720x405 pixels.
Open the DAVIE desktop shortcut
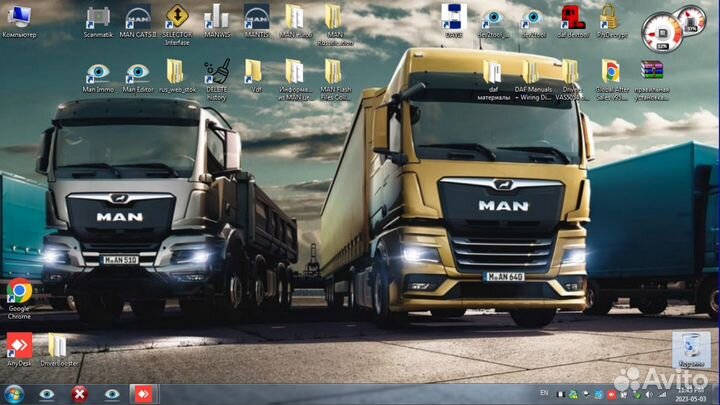coord(454,17)
